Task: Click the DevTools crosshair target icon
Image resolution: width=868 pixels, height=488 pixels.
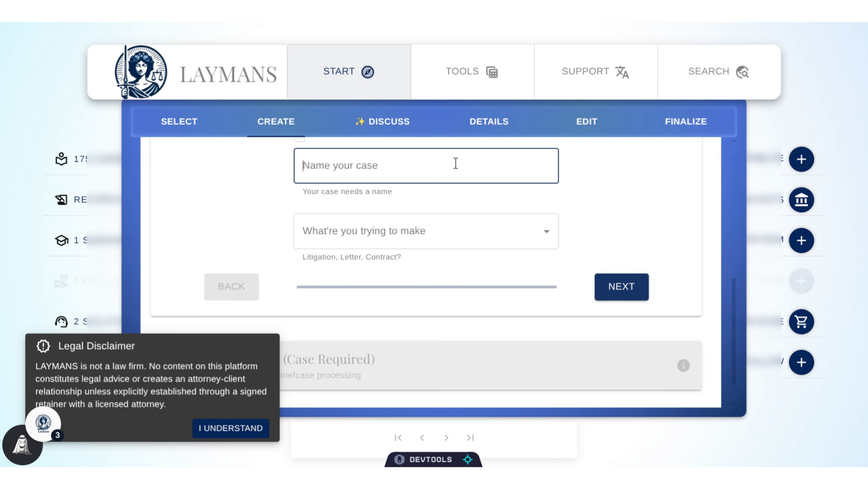Action: pos(468,460)
